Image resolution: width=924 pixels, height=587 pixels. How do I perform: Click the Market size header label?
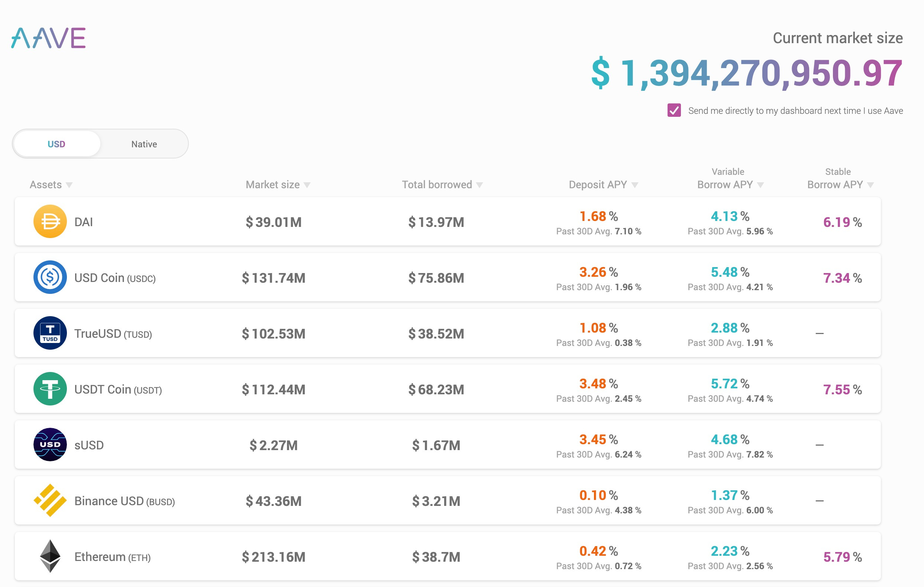pyautogui.click(x=273, y=185)
